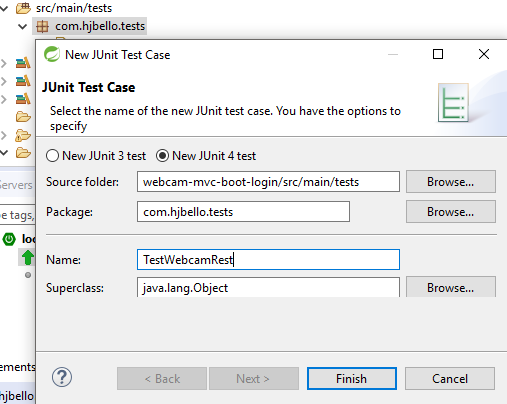The height and width of the screenshot is (404, 507).
Task: Expand the first library tree node
Action: pos(4,63)
